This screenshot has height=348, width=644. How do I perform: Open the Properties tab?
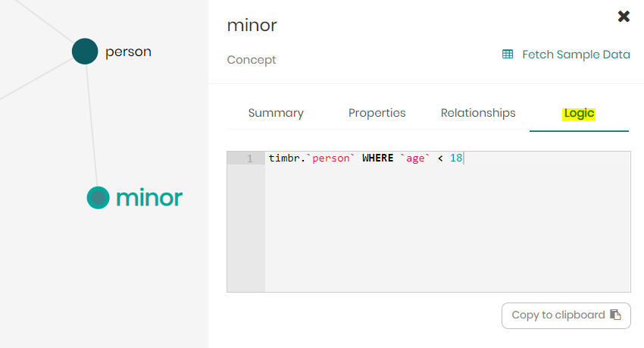pos(377,113)
